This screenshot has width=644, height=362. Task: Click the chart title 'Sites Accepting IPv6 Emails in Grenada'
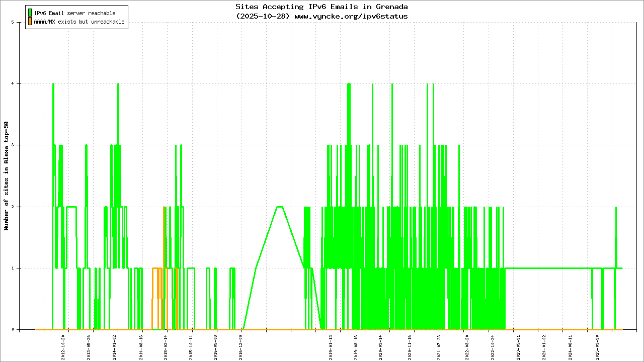(x=321, y=7)
